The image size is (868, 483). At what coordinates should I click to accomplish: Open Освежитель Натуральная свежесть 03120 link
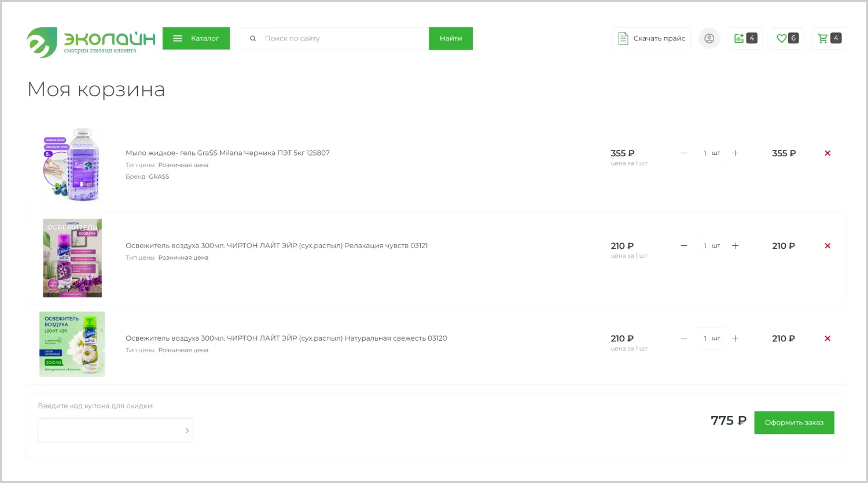tap(286, 338)
